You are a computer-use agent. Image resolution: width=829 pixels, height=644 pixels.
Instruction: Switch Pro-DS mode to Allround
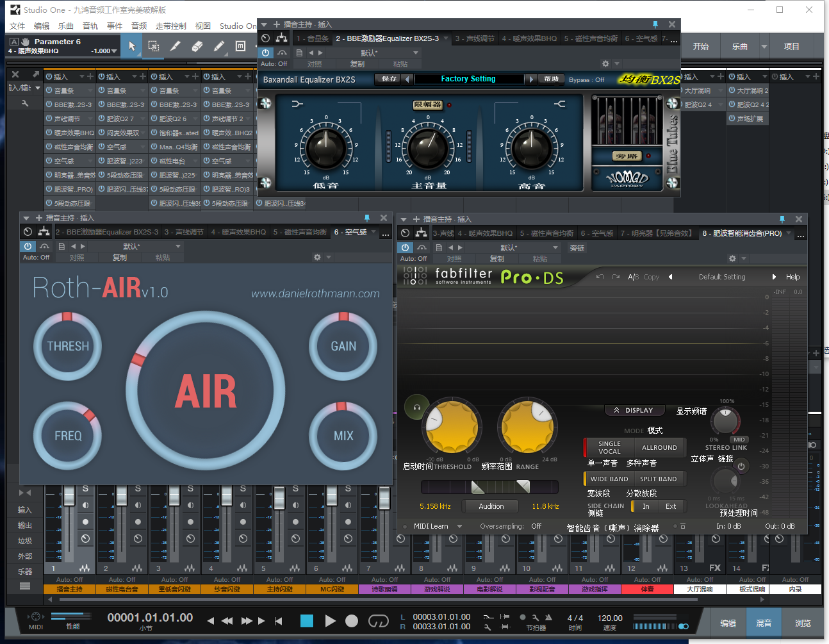[x=659, y=447]
